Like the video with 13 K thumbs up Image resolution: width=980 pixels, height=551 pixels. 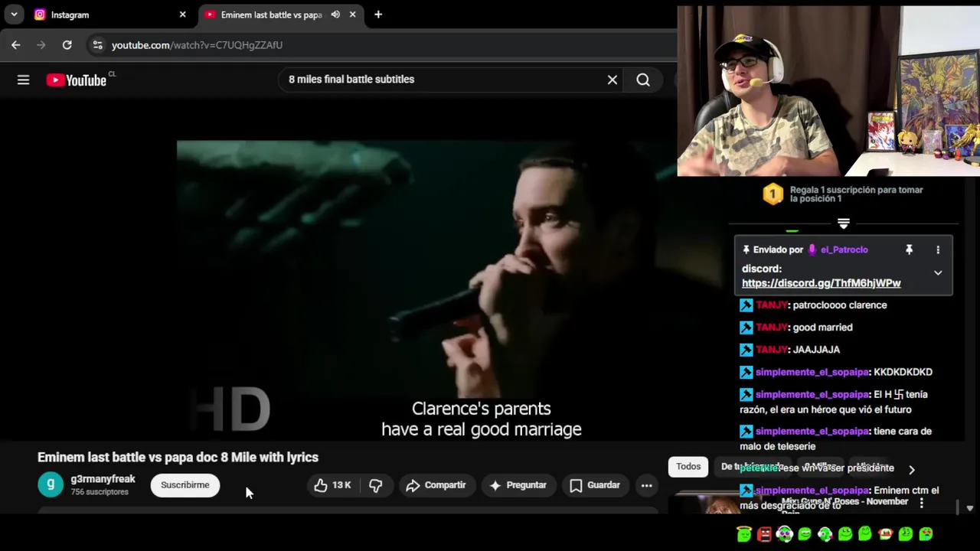coord(332,485)
